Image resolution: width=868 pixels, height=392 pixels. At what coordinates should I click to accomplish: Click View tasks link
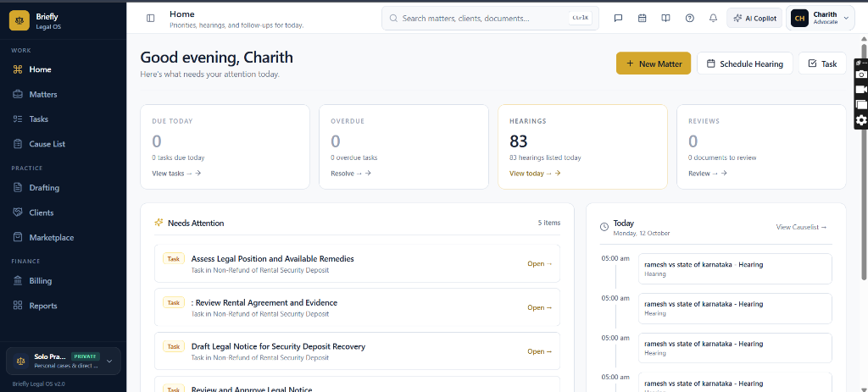click(176, 173)
